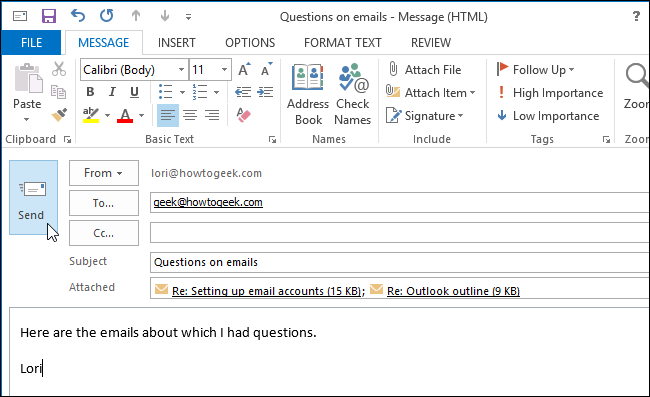Expand the Numbering style arrow
Image resolution: width=650 pixels, height=397 pixels.
click(216, 92)
